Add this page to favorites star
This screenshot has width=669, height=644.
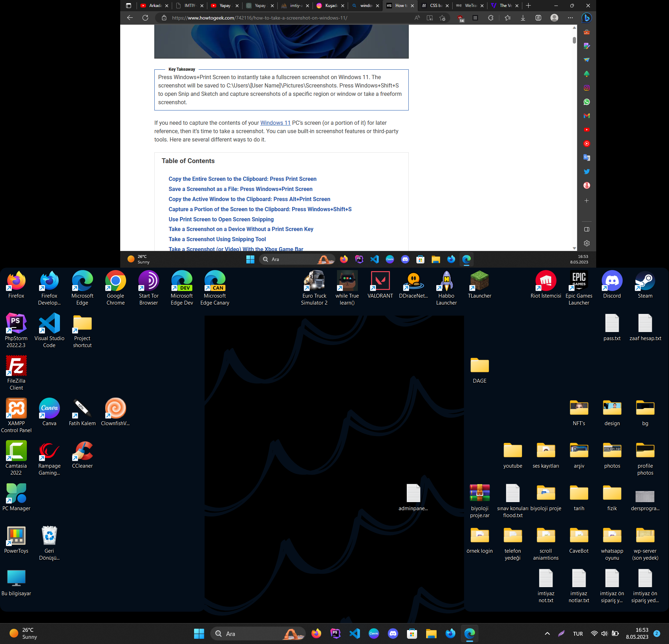point(442,18)
